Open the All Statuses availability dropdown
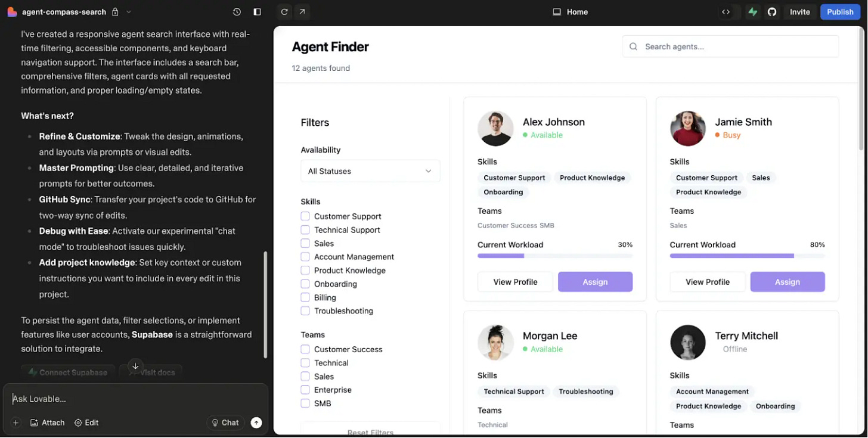The height and width of the screenshot is (438, 868). (370, 171)
